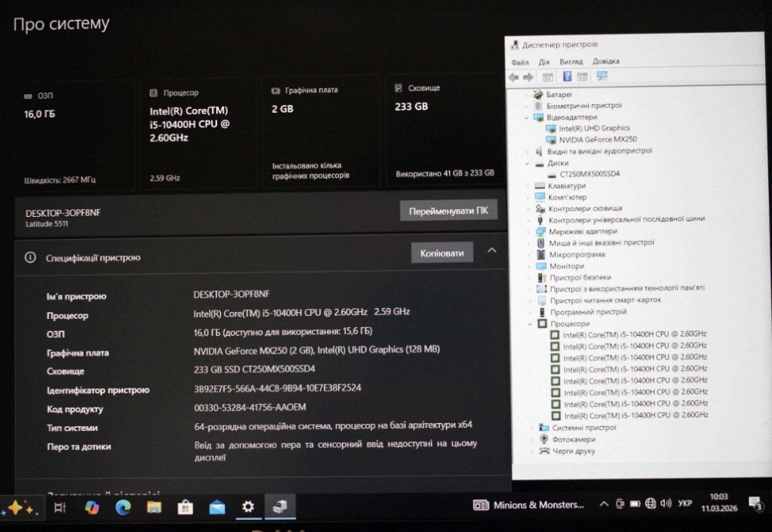Click the Show console tree toolbar icon
The image size is (772, 532).
click(x=547, y=76)
